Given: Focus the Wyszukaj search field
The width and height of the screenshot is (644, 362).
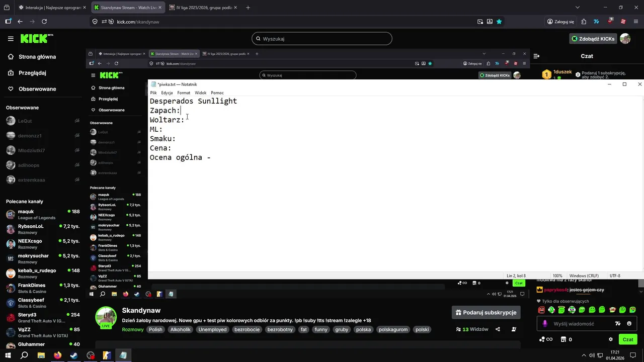Looking at the screenshot, I should [322, 39].
